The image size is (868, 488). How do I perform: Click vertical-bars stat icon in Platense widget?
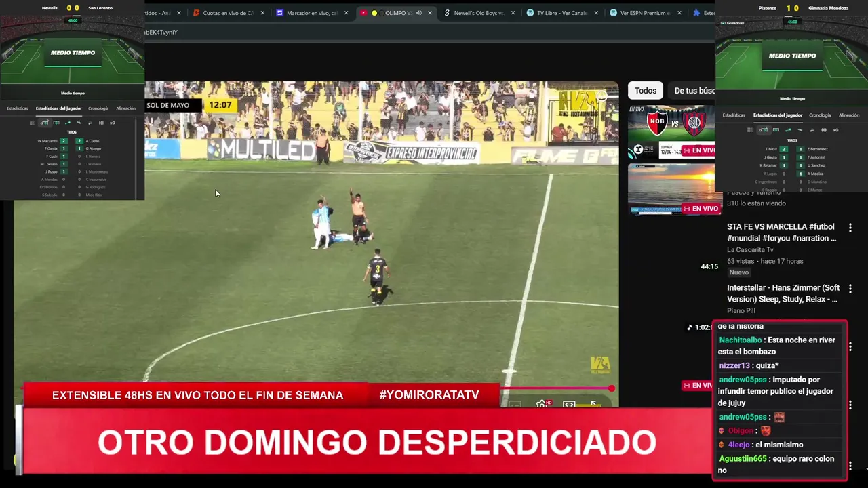[x=824, y=130]
